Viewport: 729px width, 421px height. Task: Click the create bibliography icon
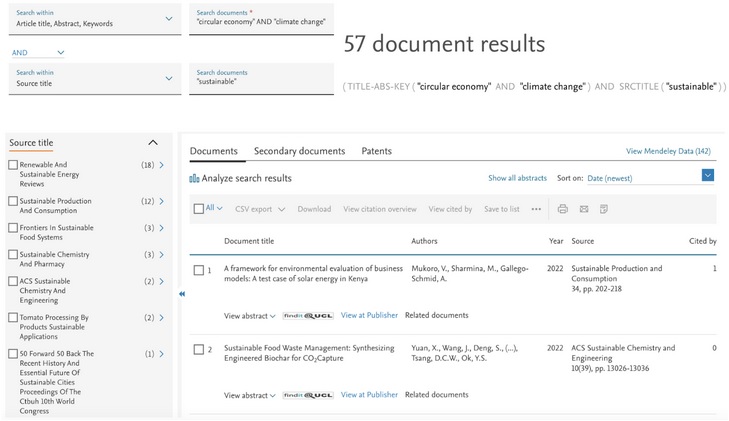(x=604, y=209)
